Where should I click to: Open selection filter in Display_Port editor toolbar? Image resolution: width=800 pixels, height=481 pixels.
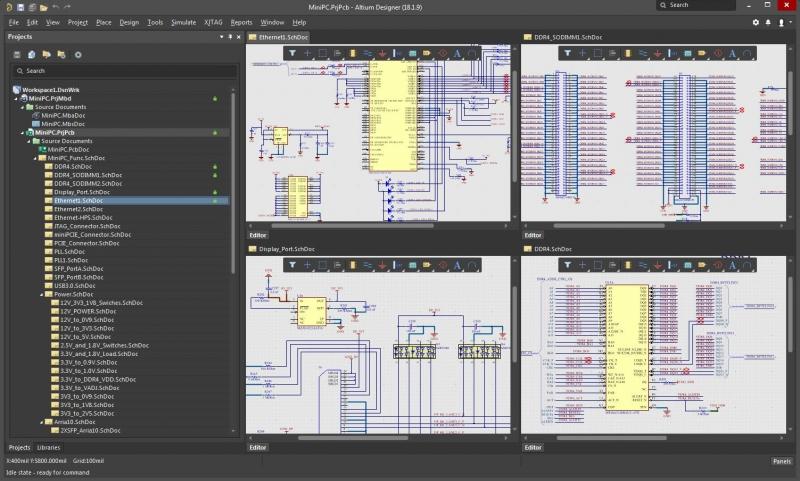292,265
